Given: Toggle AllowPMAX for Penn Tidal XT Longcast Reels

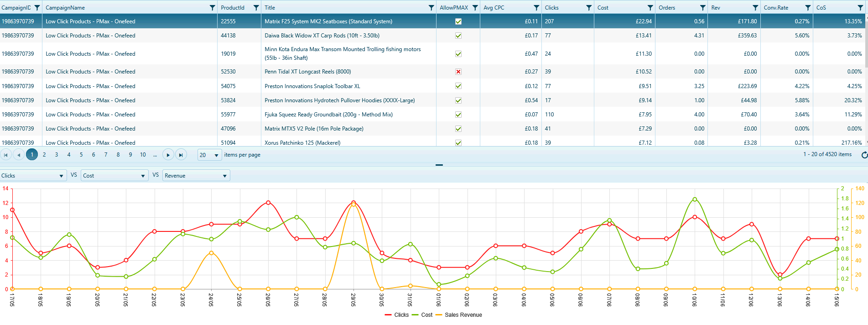Looking at the screenshot, I should coord(458,72).
